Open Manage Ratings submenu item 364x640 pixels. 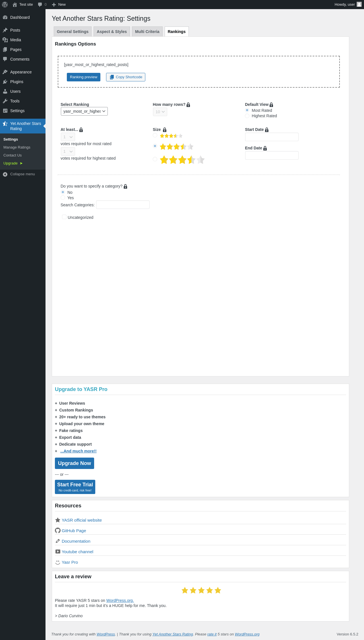pyautogui.click(x=17, y=147)
